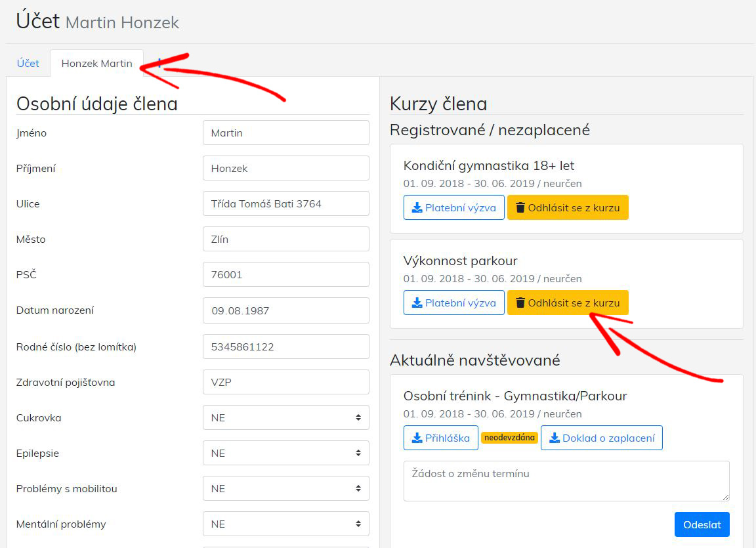
Task: Open Problémy s mobilitou dropdown
Action: [x=285, y=489]
